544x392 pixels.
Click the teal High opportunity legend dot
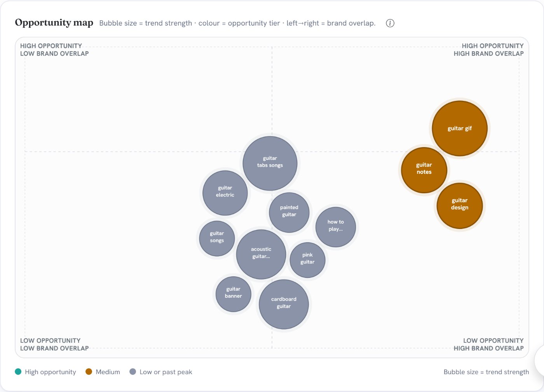pos(18,371)
